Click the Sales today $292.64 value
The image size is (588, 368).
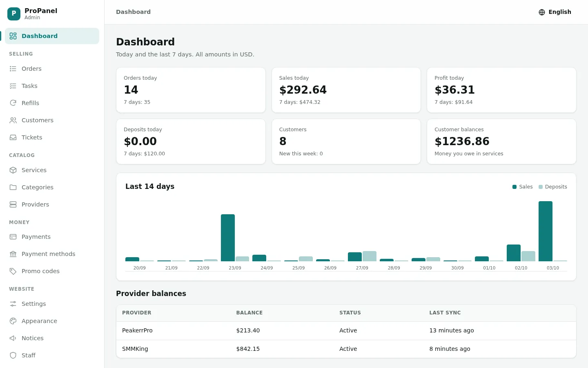click(303, 90)
